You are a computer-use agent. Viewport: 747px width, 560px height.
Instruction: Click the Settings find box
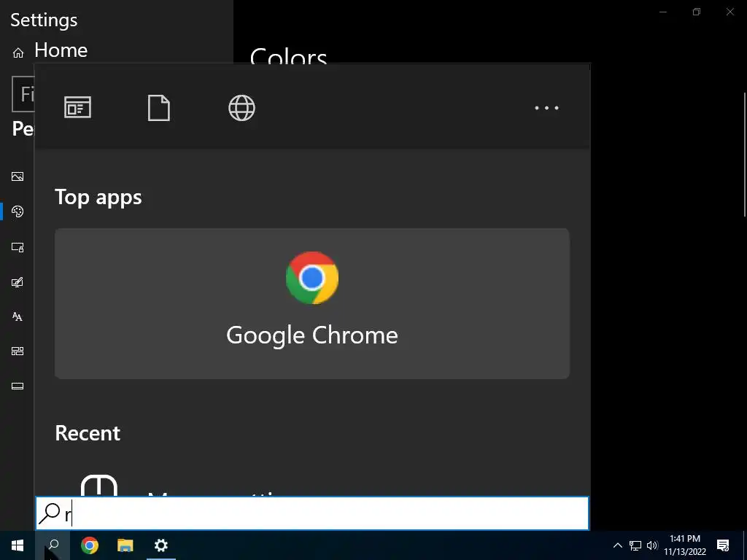pyautogui.click(x=23, y=94)
